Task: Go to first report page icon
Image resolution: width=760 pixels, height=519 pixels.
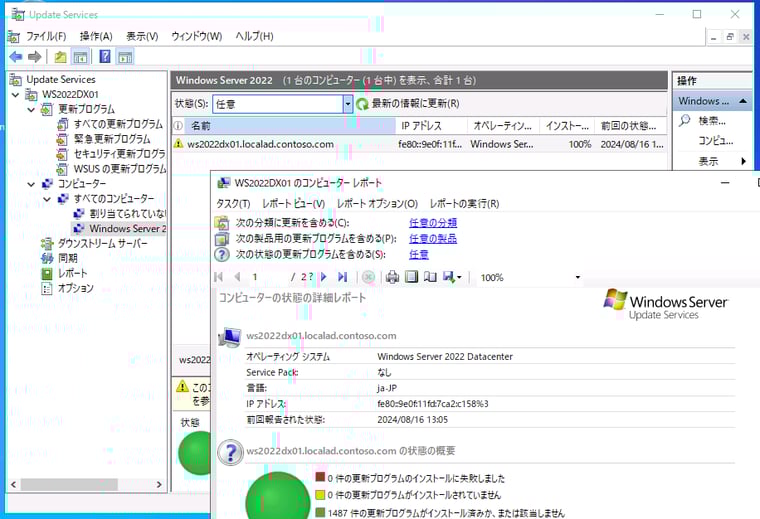Action: pyautogui.click(x=219, y=277)
